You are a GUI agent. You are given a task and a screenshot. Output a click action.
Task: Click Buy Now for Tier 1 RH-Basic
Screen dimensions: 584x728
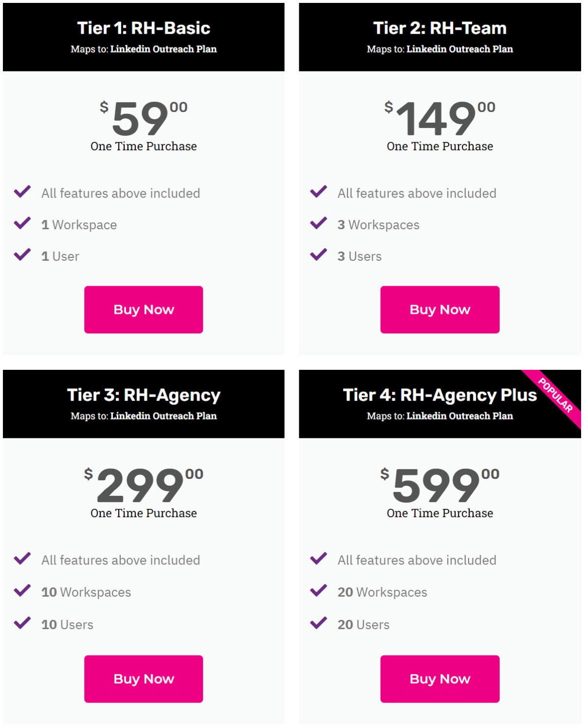coord(144,309)
